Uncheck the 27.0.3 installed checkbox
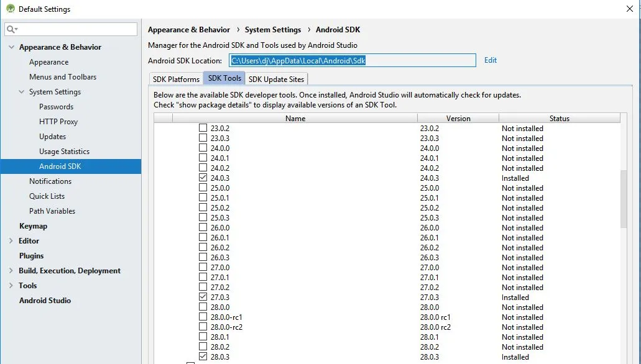 pyautogui.click(x=203, y=297)
